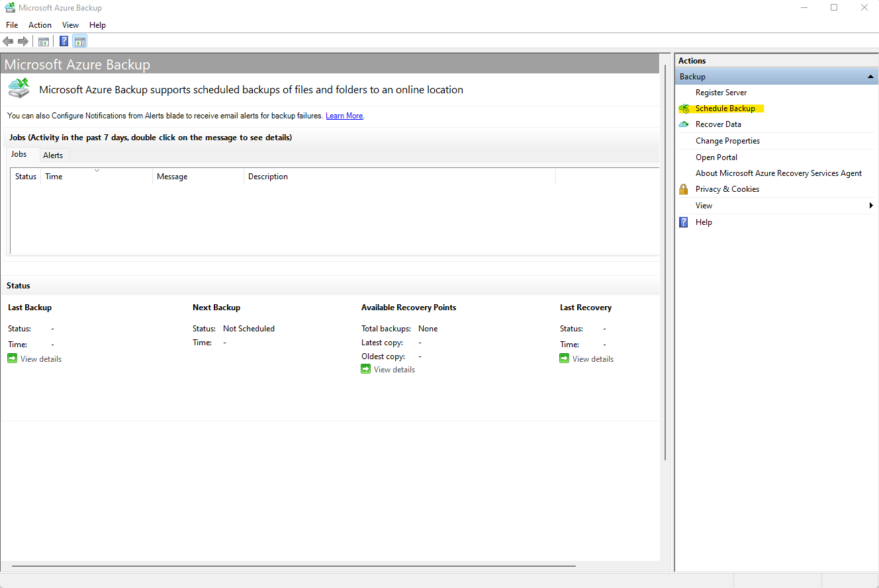Open Change Properties action
This screenshot has width=879, height=588.
[x=727, y=141]
